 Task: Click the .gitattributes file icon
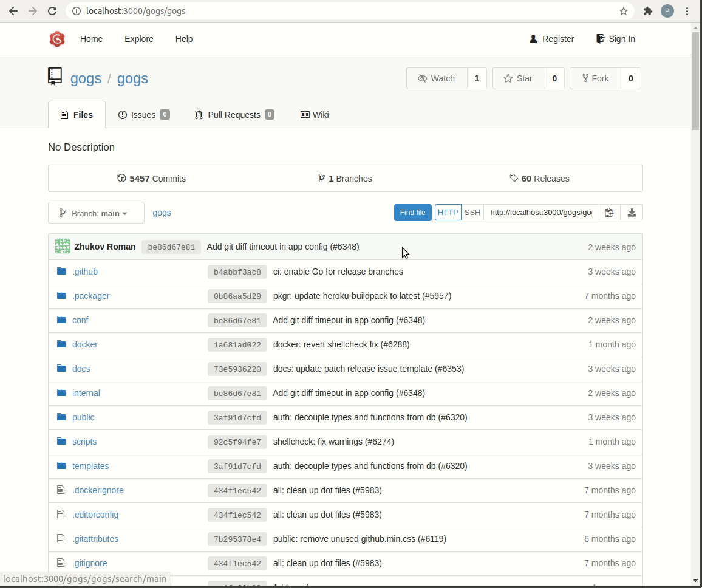(x=61, y=538)
